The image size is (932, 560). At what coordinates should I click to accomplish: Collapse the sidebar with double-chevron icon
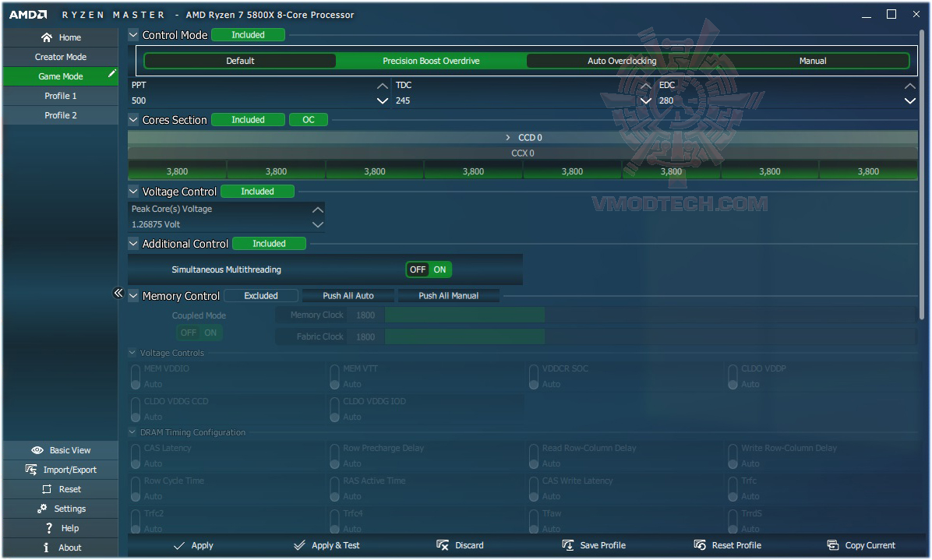[118, 293]
